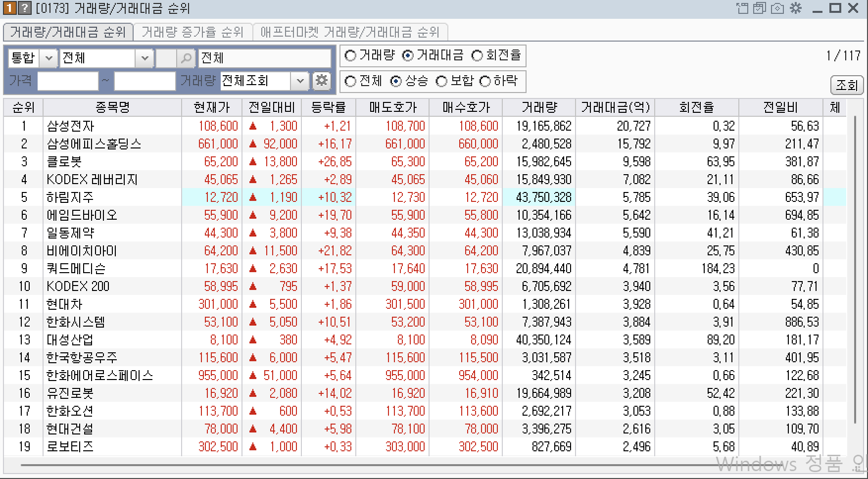Select the 보합 radio button
The height and width of the screenshot is (479, 868).
click(x=441, y=81)
